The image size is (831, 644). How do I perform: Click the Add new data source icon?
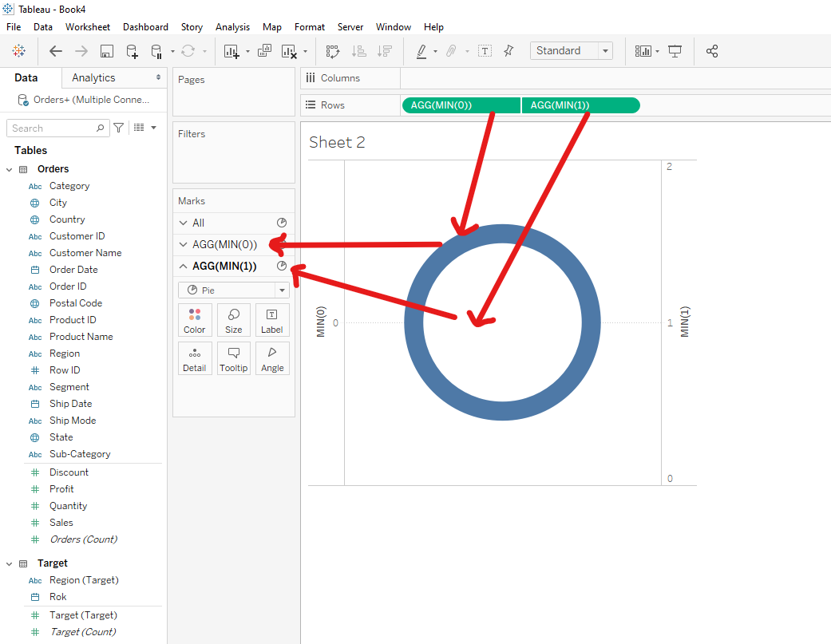tap(132, 51)
